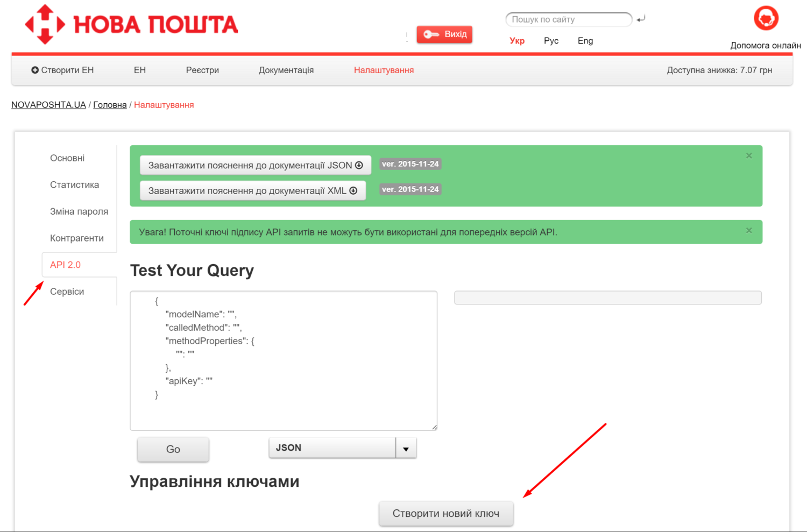The height and width of the screenshot is (532, 807).
Task: Select the Сервіси settings tab
Action: tap(67, 292)
